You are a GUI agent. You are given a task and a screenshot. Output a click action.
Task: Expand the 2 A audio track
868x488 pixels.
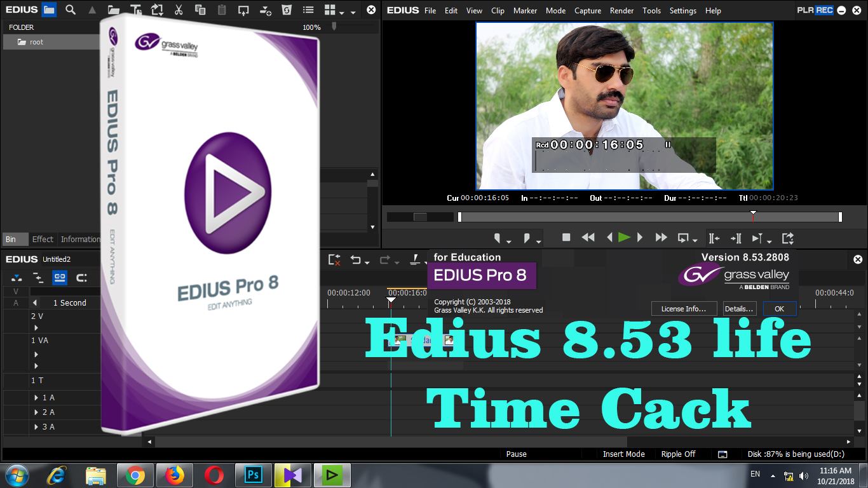36,412
